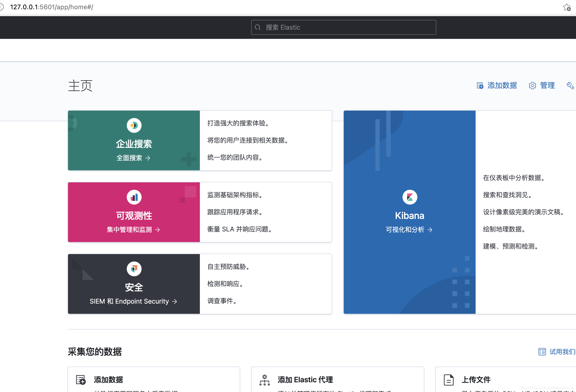576x392 pixels.
Task: Click the 添加数据 icon in the top toolbar
Action: pyautogui.click(x=480, y=85)
